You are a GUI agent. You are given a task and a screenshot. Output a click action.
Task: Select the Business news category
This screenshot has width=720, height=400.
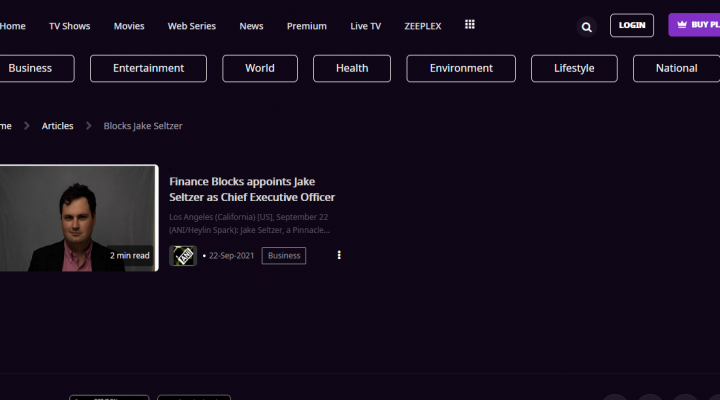tap(37, 68)
